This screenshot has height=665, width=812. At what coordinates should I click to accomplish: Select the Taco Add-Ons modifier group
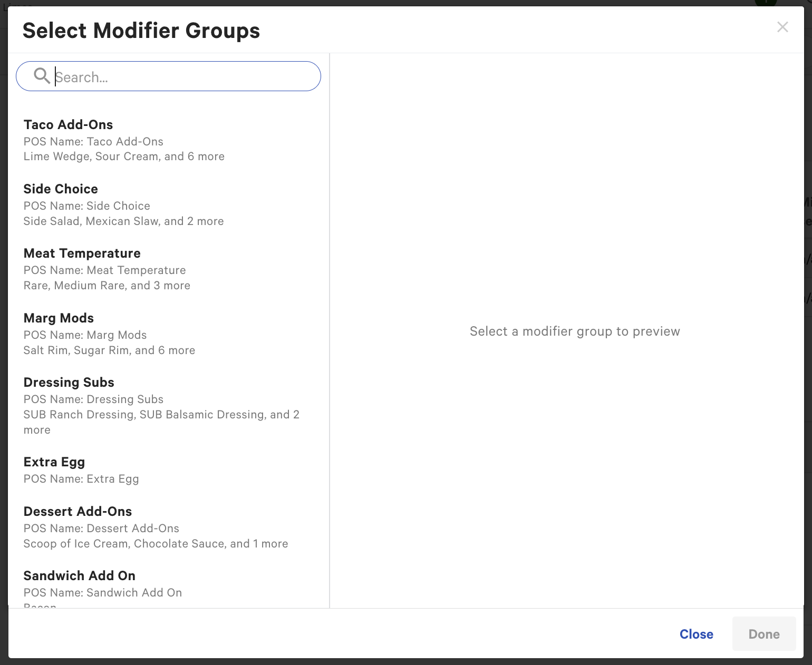pyautogui.click(x=68, y=124)
